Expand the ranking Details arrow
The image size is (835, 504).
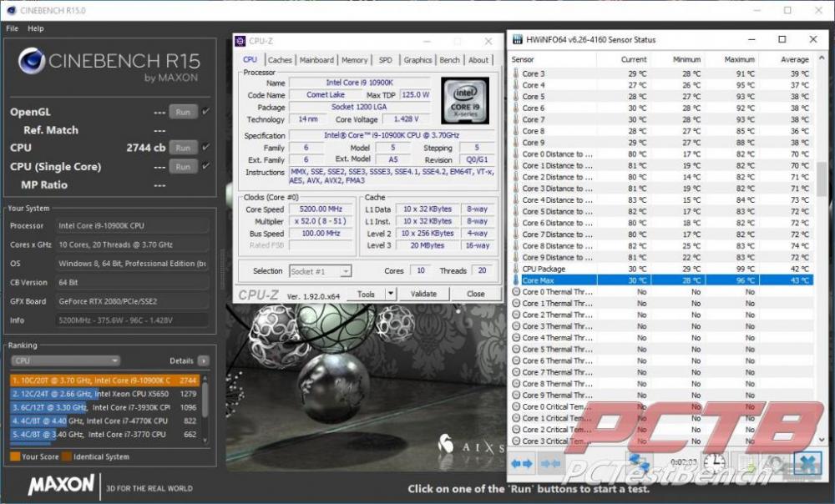pos(204,360)
